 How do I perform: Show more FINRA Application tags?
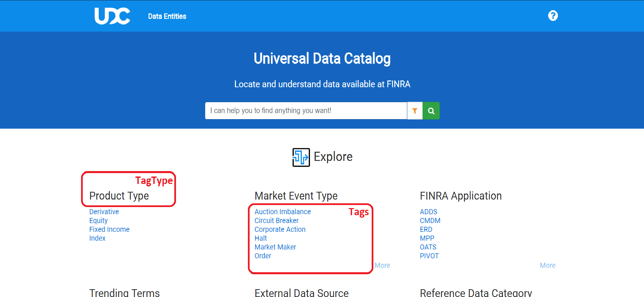[x=547, y=265]
